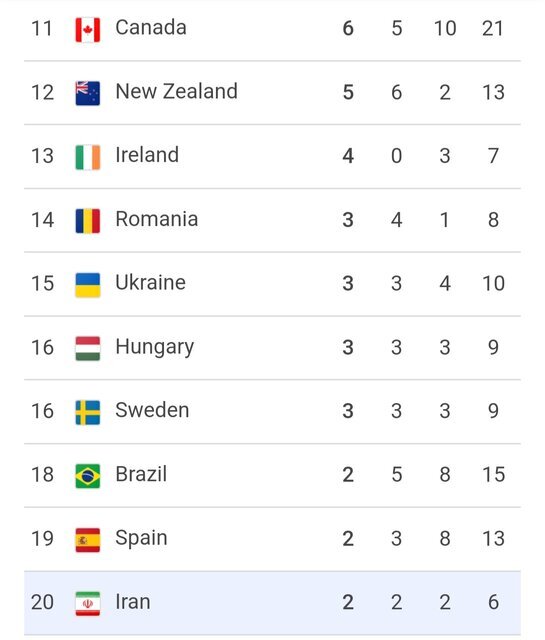The width and height of the screenshot is (545, 640).
Task: Select the Romania country name
Action: click(157, 219)
